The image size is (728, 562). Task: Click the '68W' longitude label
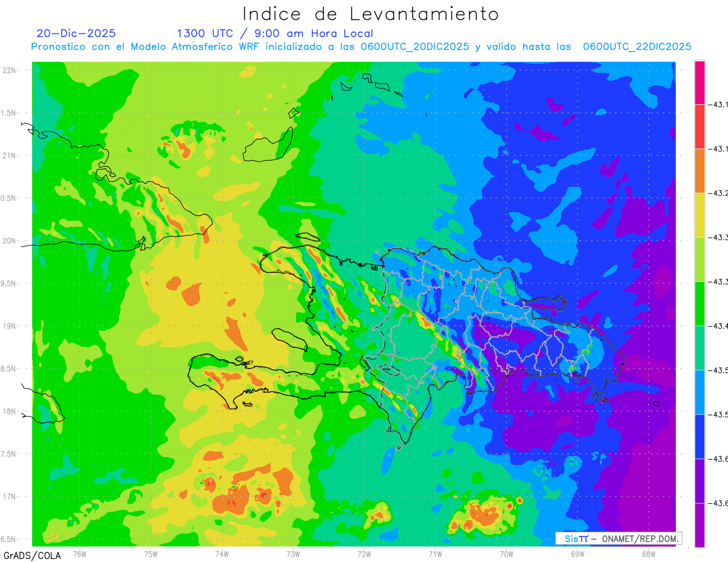(x=649, y=554)
